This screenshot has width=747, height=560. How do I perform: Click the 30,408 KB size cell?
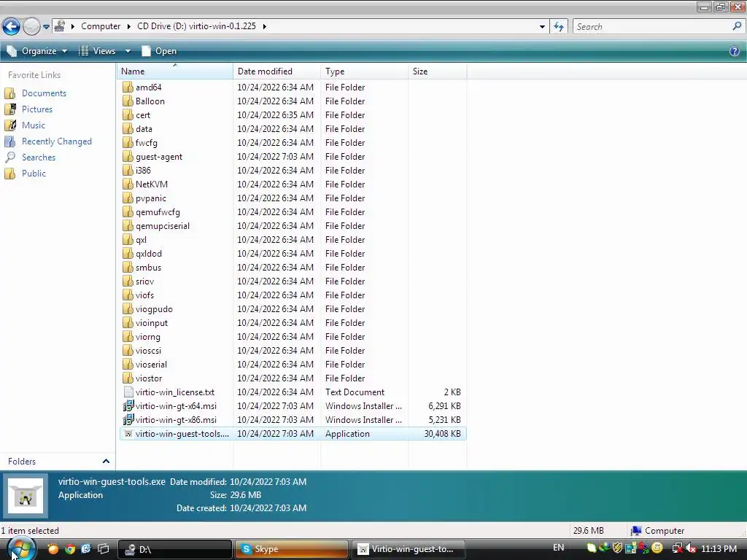pos(442,433)
